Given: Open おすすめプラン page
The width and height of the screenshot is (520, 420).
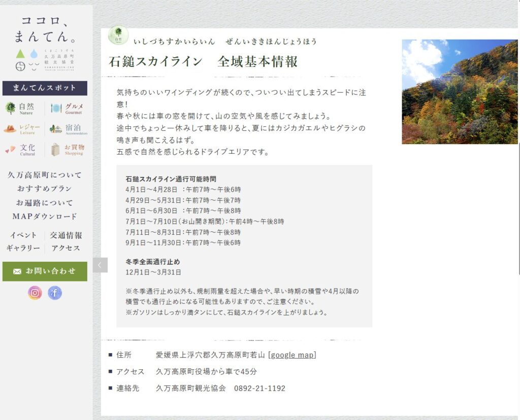Looking at the screenshot, I should click(x=45, y=189).
